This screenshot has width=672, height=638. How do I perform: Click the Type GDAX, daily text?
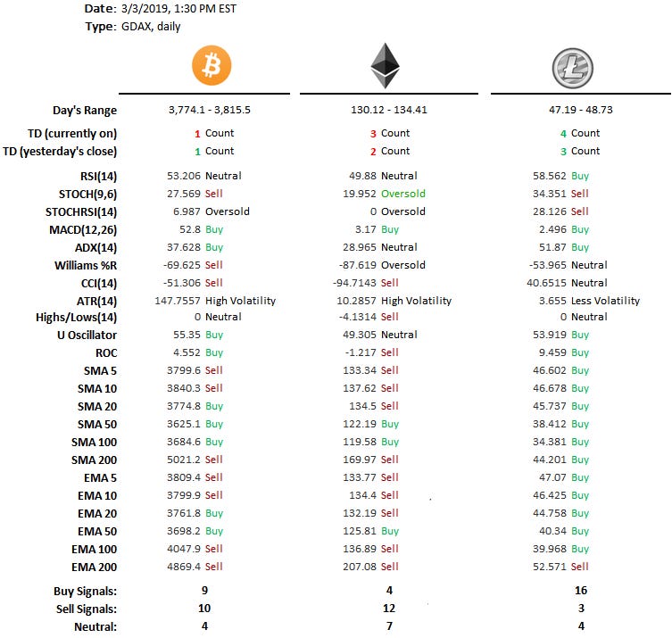point(149,27)
